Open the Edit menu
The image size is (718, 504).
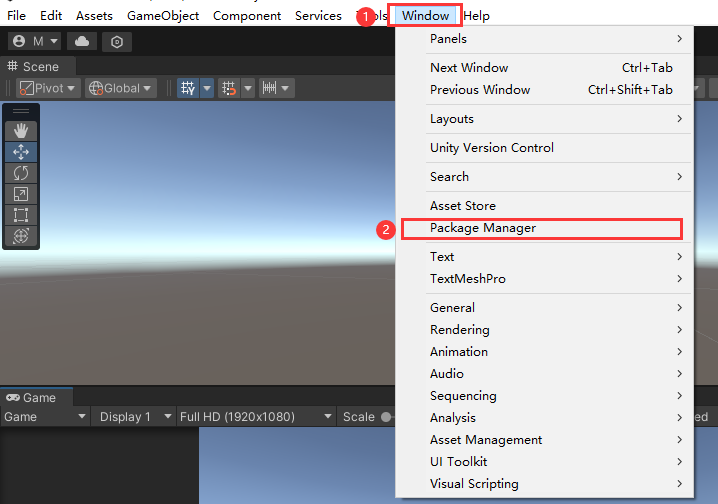[x=51, y=16]
